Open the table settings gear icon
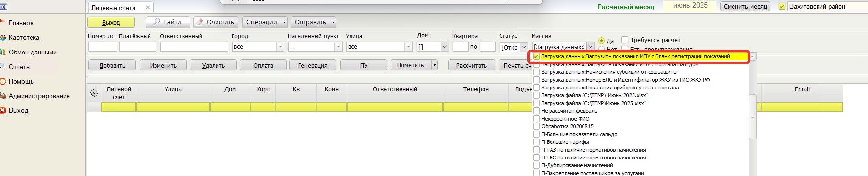 [94, 93]
